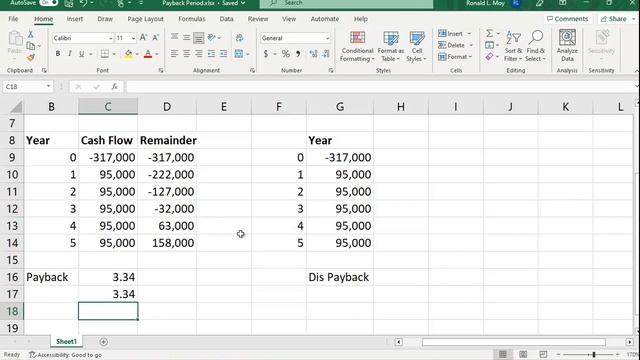Screen dimensions: 640x360
Task: Open Conditional Formatting
Action: coord(357,46)
